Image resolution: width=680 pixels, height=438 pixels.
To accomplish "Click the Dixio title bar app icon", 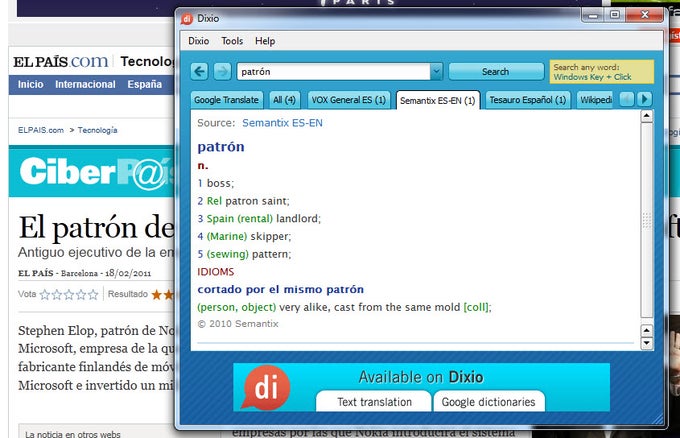I will coord(187,19).
